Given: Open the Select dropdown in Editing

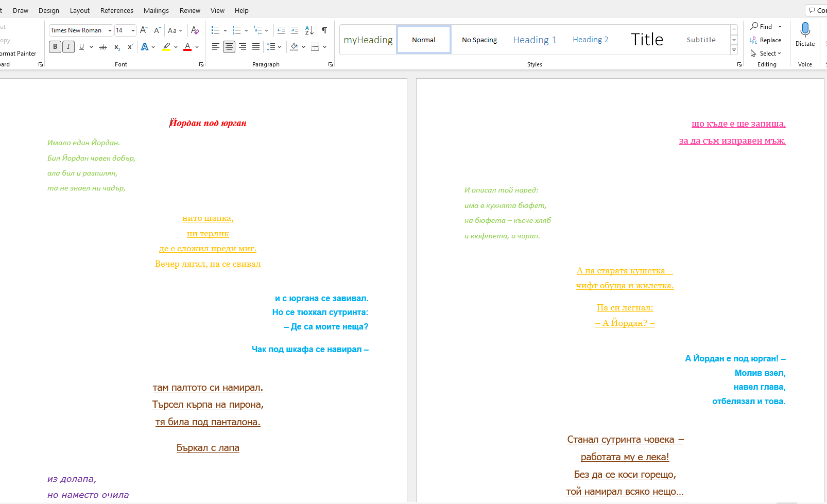Looking at the screenshot, I should click(x=766, y=54).
